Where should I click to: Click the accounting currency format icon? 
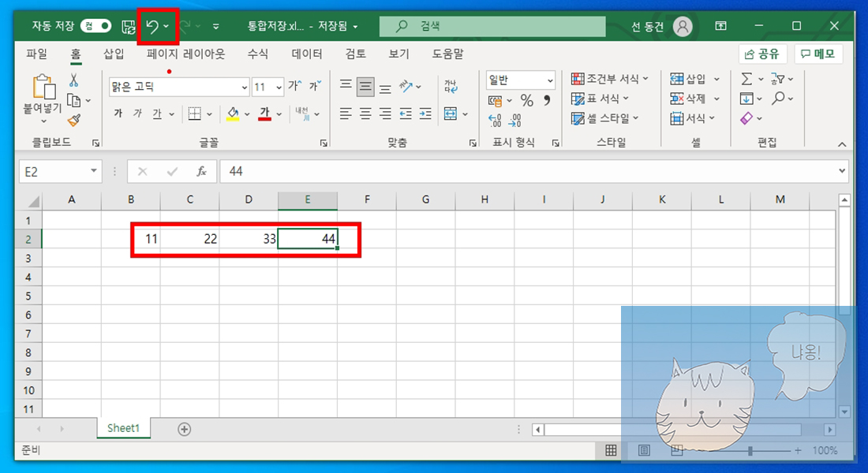495,101
